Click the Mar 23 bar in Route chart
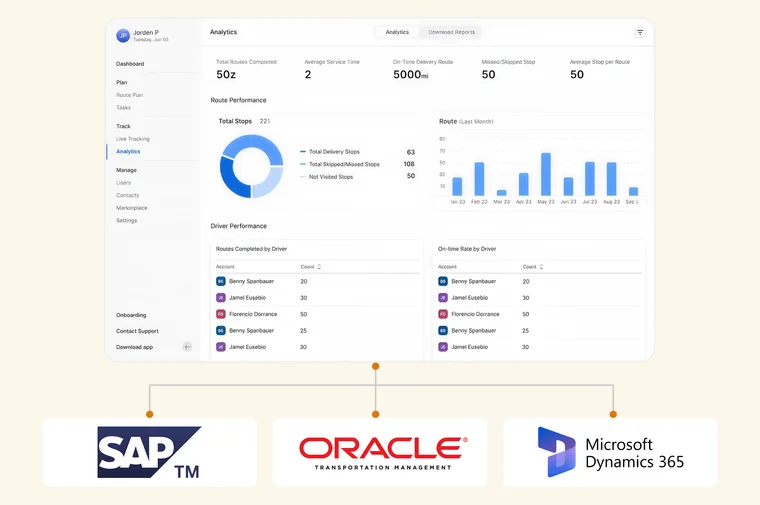Screen dimensions: 760x505 (x=501, y=193)
